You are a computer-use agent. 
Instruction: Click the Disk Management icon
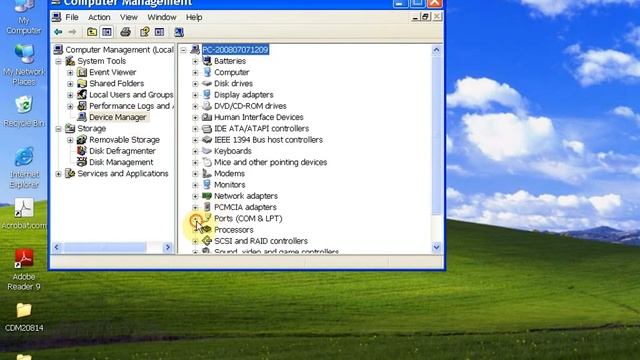click(x=82, y=162)
